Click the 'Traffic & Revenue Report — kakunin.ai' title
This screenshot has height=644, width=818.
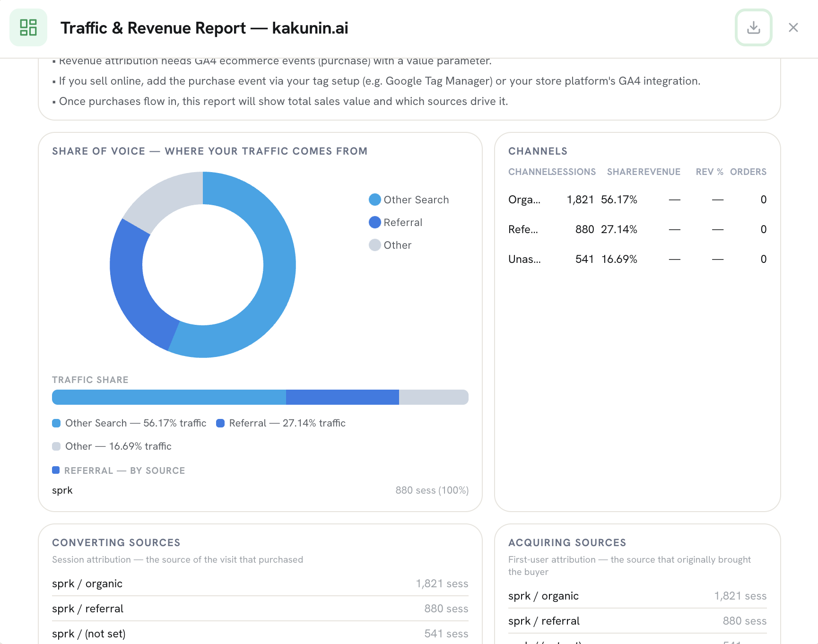[204, 28]
